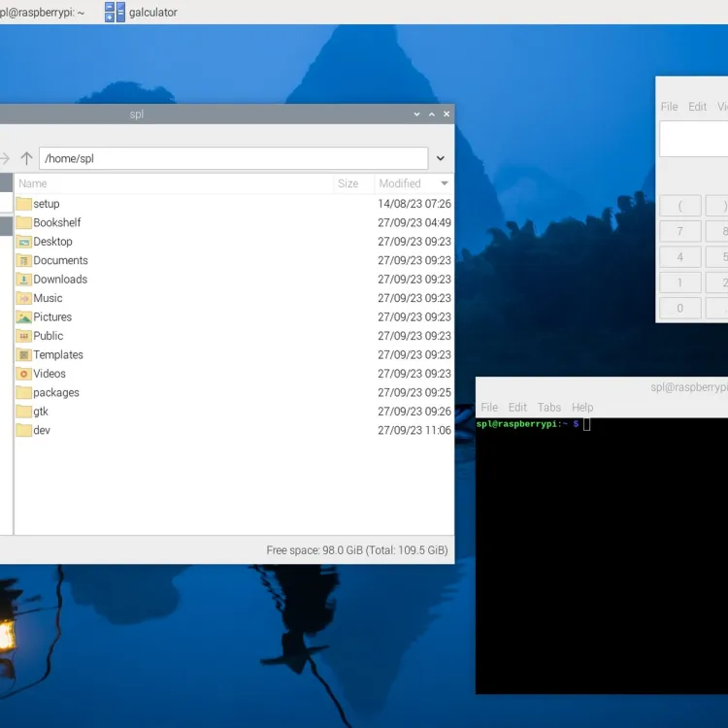Select the Templates folder icon

(23, 354)
